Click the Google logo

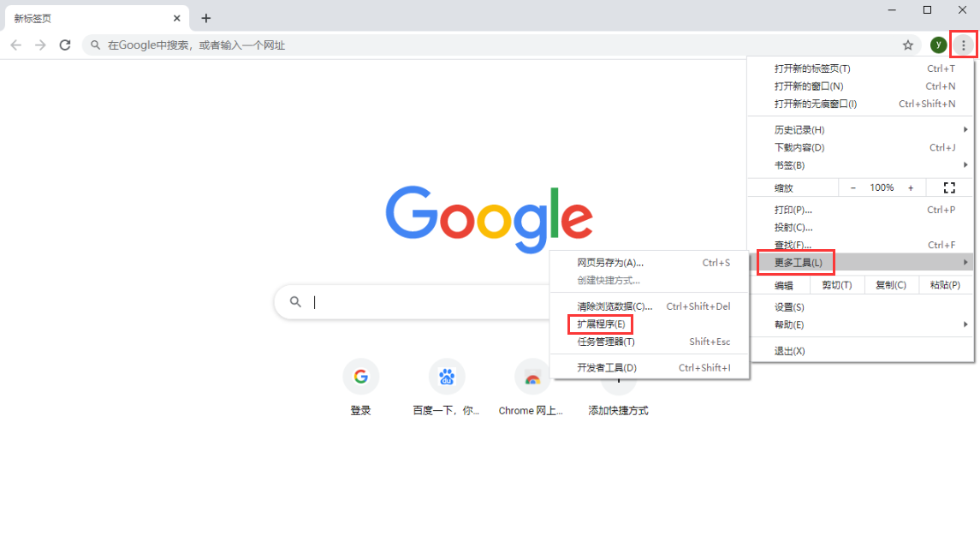(x=490, y=219)
